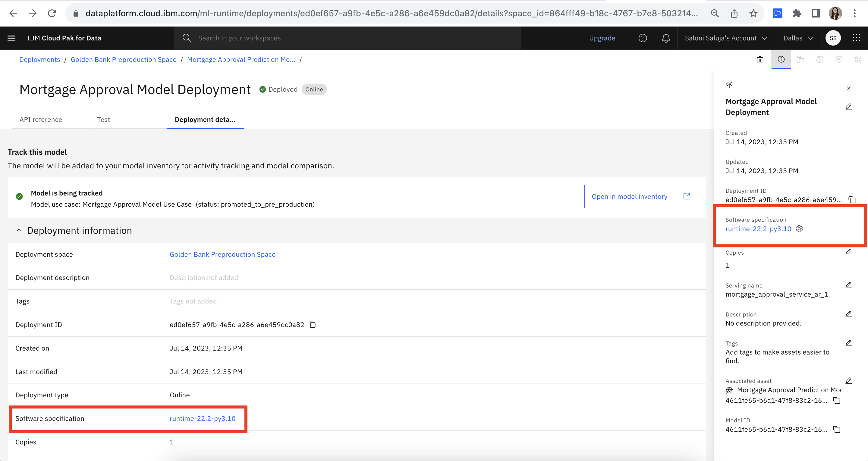Image resolution: width=868 pixels, height=461 pixels.
Task: Edit the number of Copies
Action: pyautogui.click(x=849, y=252)
